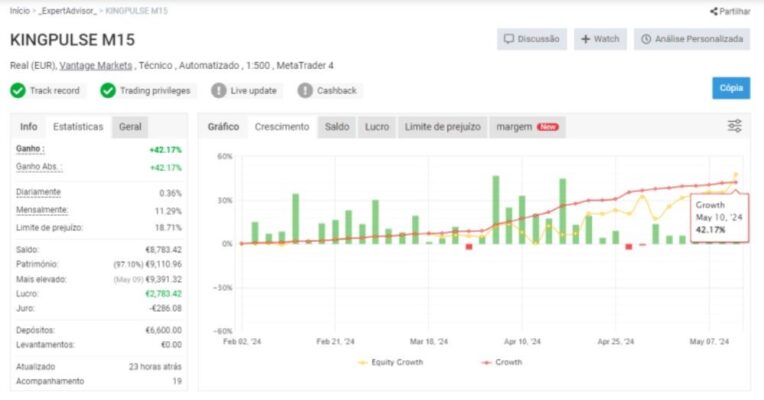Switch to the Estatísticas tab
Viewport: 764px width, 400px height.
click(78, 127)
